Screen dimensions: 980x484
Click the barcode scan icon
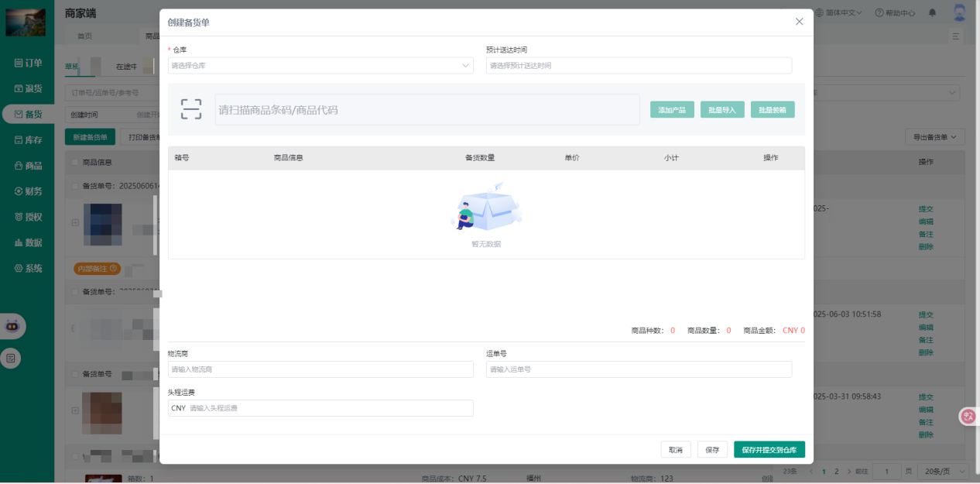190,109
